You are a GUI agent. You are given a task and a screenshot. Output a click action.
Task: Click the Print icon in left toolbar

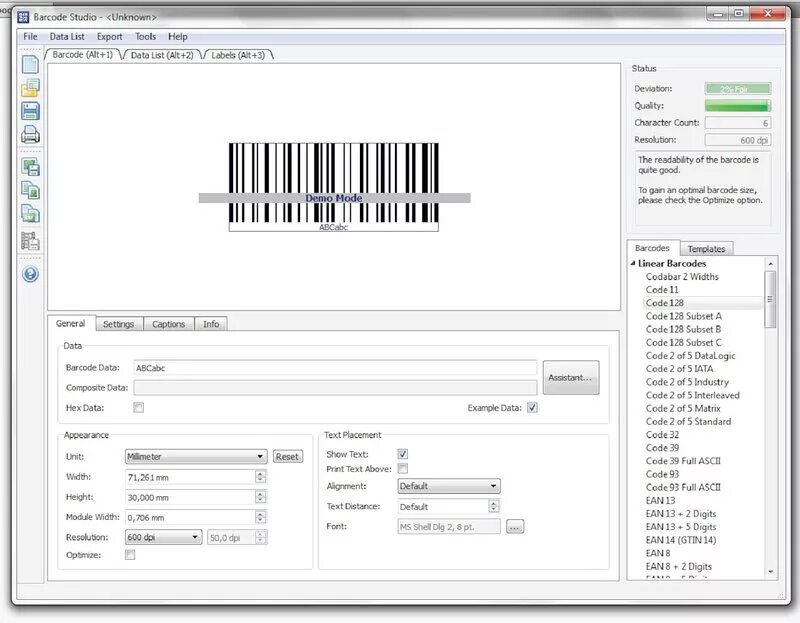30,135
